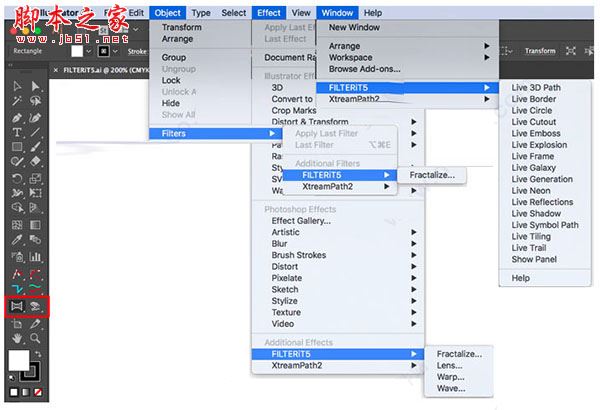The height and width of the screenshot is (410, 600).
Task: Select the Shape Builder tool
Action: [17, 208]
